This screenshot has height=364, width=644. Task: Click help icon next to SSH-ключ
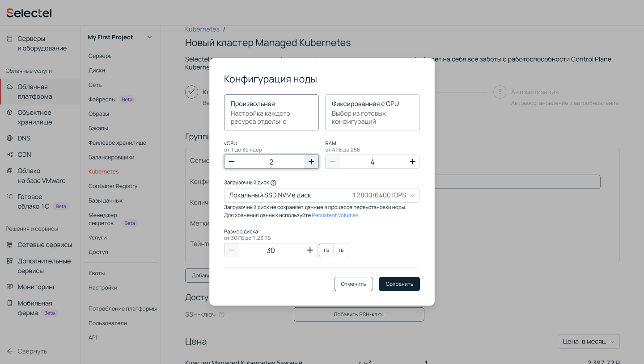221,314
